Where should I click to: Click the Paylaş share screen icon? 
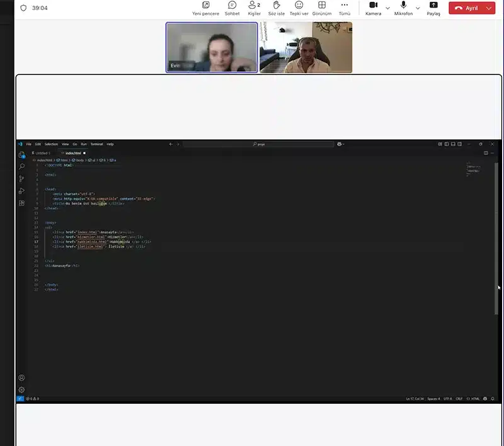point(433,8)
